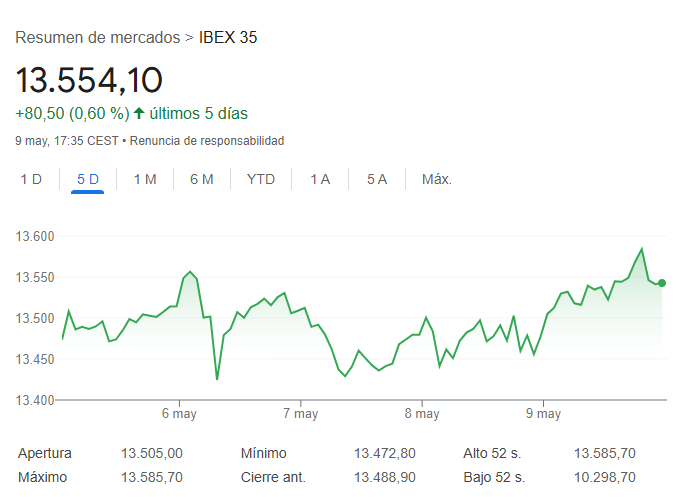683x497 pixels.
Task: Select the Máx. range tab
Action: [437, 179]
